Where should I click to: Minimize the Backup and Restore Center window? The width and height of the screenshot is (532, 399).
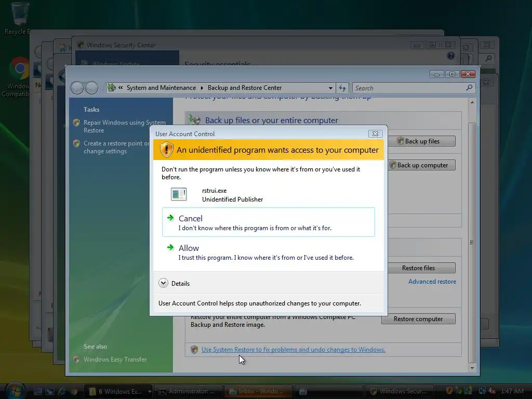(x=436, y=74)
